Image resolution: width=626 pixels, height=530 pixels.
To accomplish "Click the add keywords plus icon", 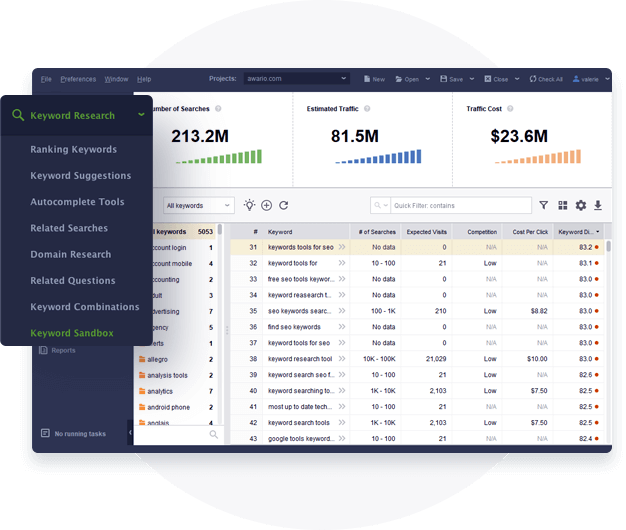I will (x=266, y=205).
